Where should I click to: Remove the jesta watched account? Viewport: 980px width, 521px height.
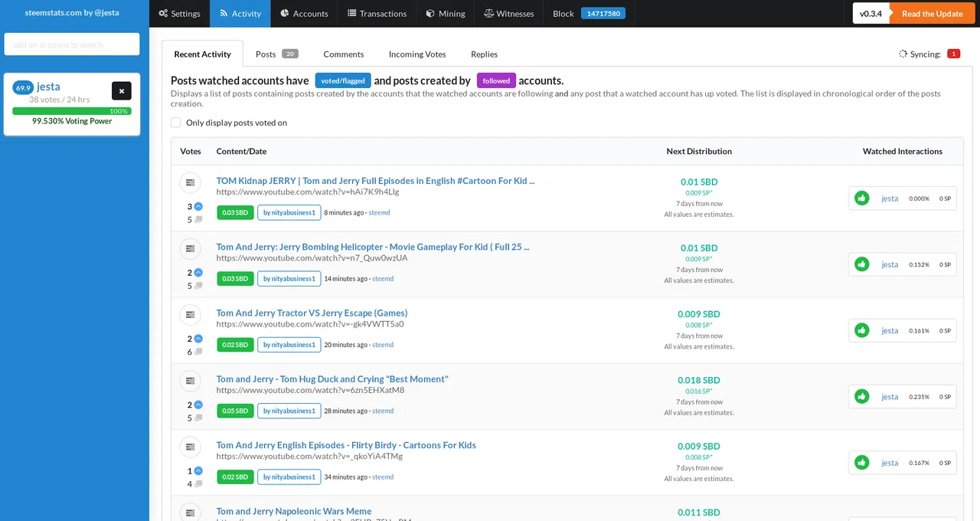[x=121, y=90]
